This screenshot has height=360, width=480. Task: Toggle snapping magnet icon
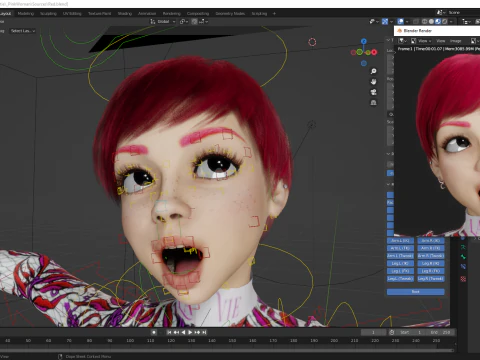194,22
